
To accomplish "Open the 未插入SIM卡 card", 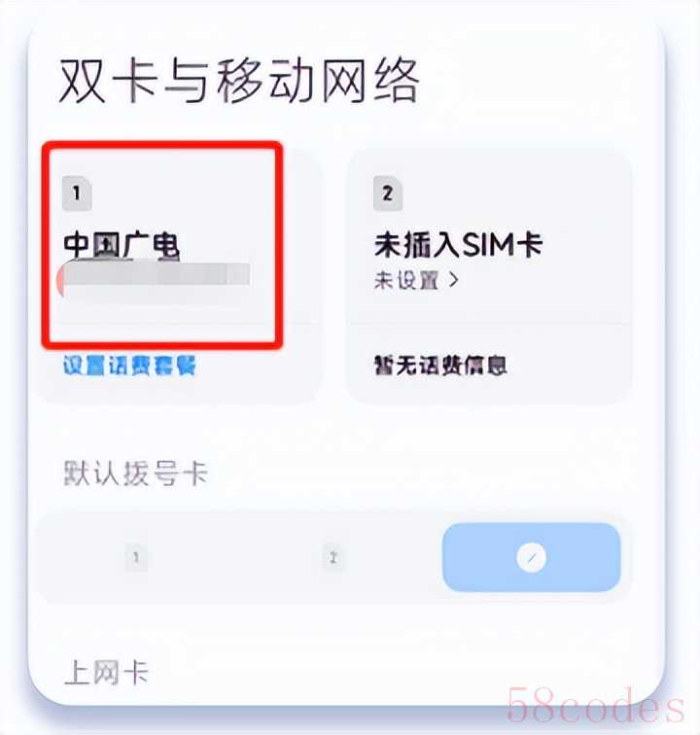I will pos(488,276).
